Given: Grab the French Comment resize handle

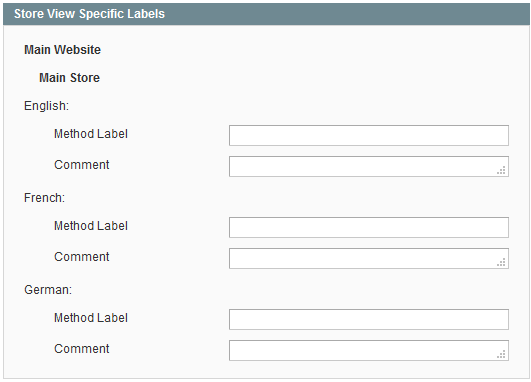Looking at the screenshot, I should click(x=501, y=262).
